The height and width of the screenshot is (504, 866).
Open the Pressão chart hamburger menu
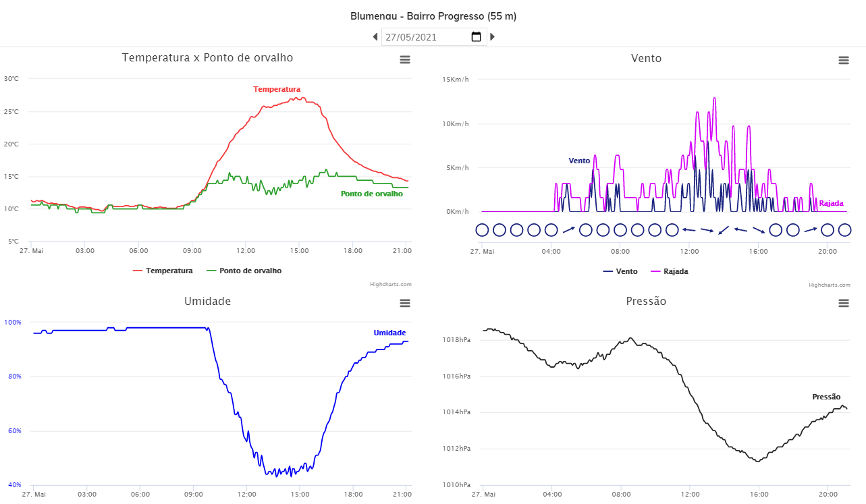click(844, 304)
